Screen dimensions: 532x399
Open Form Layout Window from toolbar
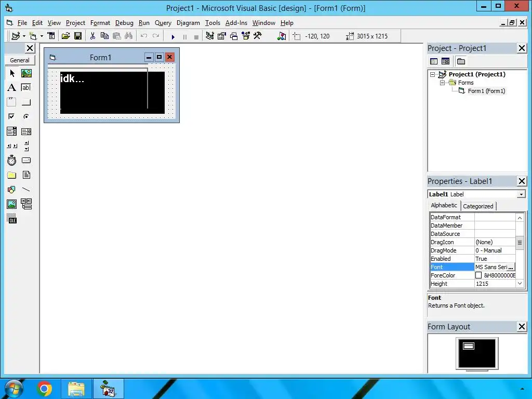tap(234, 36)
